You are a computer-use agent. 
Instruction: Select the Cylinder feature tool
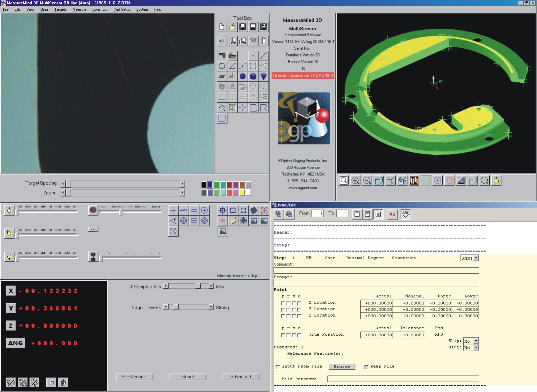tap(253, 76)
